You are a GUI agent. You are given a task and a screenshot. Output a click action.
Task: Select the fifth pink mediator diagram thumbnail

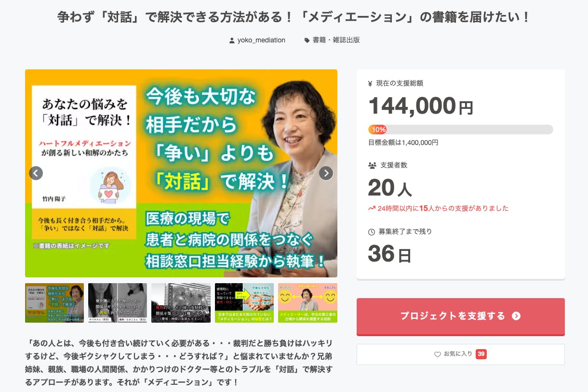(307, 303)
